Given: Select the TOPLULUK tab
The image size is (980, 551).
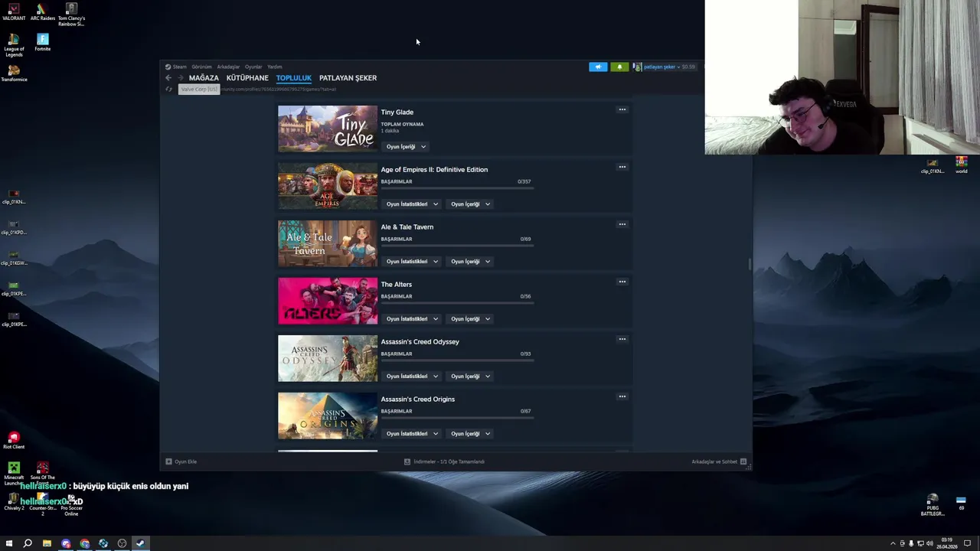Looking at the screenshot, I should (x=294, y=78).
